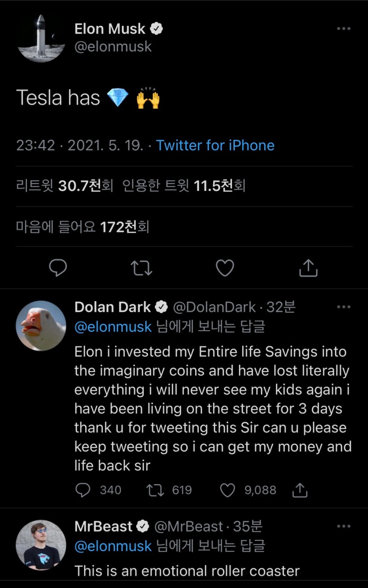Click @elonmusk mention in Dolan Dark's reply
Image resolution: width=368 pixels, height=588 pixels.
tap(113, 327)
